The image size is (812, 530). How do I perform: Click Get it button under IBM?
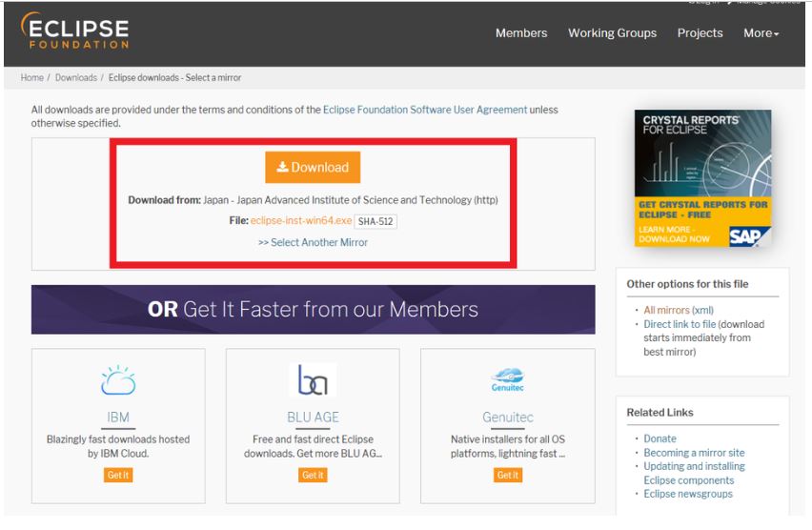pos(118,475)
